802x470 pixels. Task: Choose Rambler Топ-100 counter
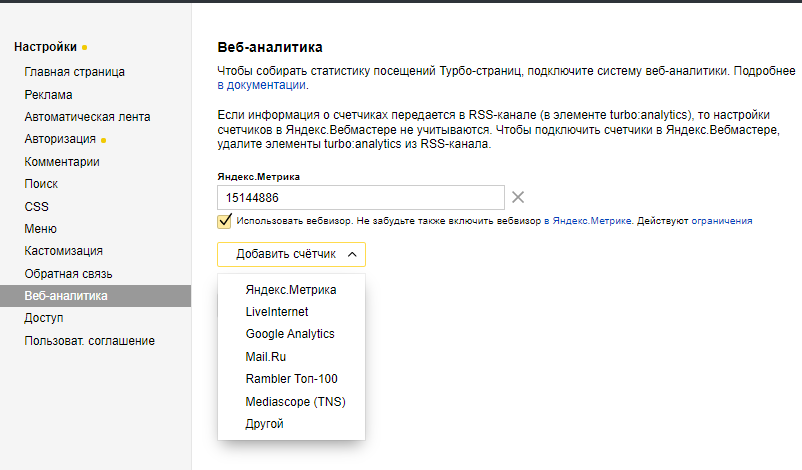point(291,379)
